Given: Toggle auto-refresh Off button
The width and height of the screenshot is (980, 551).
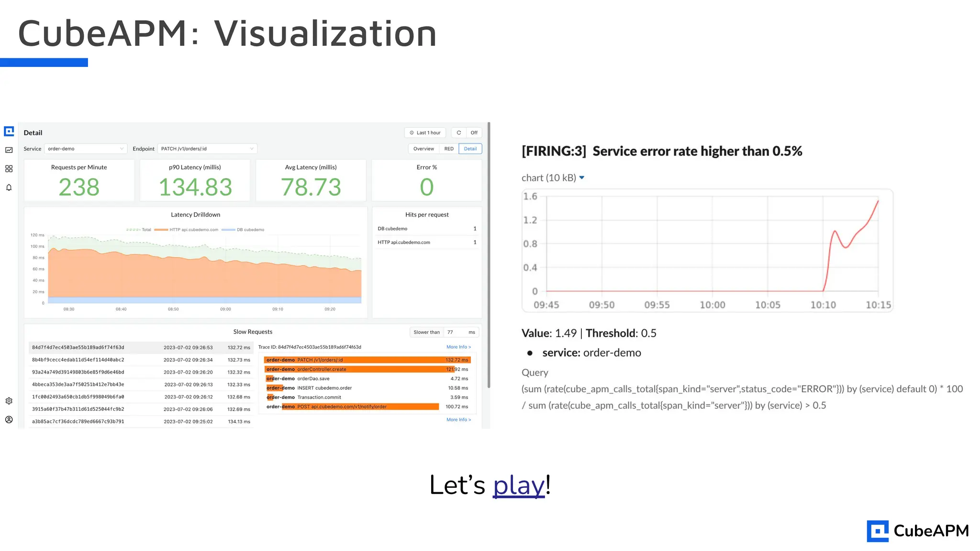Looking at the screenshot, I should point(474,133).
